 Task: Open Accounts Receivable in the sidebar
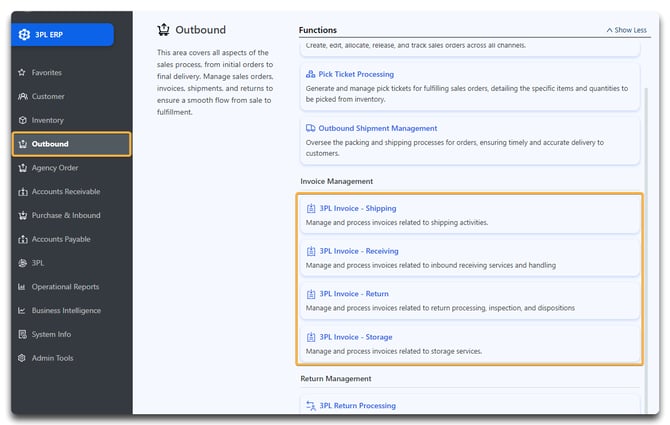click(x=66, y=192)
